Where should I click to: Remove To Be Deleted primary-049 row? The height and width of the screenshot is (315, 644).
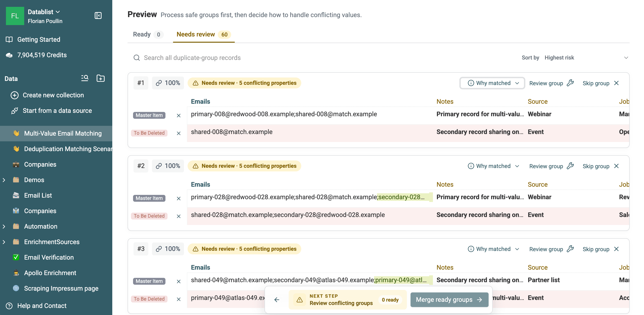178,299
